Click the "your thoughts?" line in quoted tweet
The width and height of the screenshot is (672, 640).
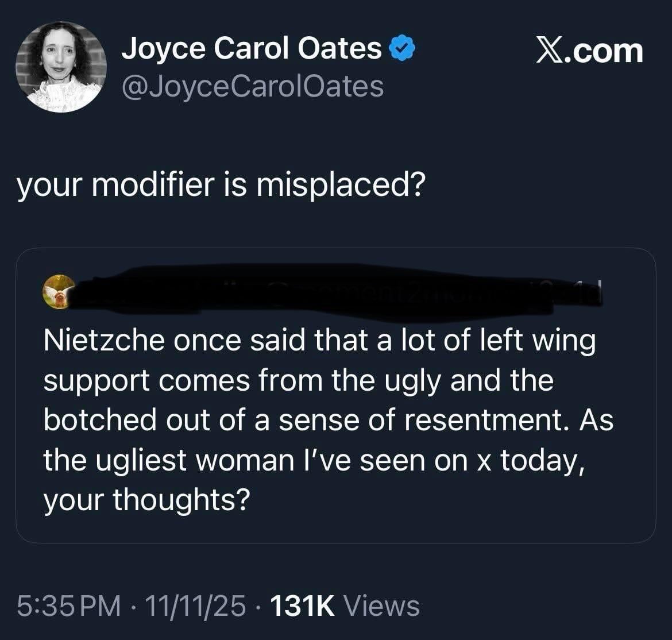click(146, 499)
